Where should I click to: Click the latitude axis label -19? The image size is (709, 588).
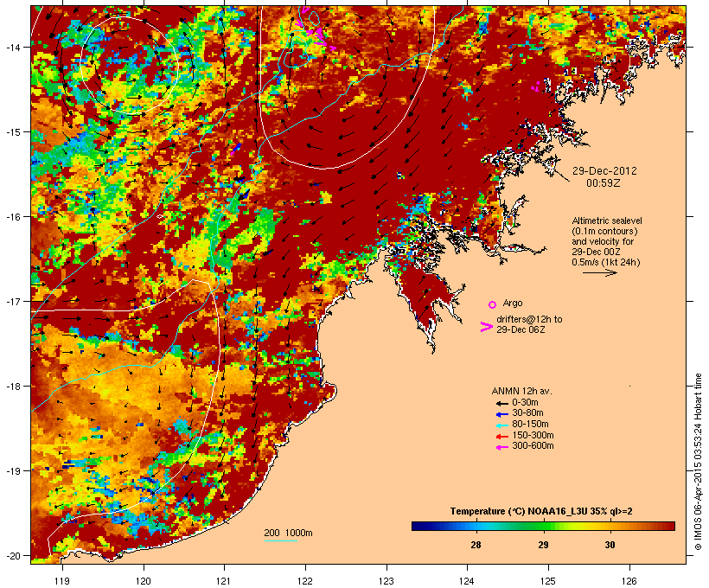[12, 471]
